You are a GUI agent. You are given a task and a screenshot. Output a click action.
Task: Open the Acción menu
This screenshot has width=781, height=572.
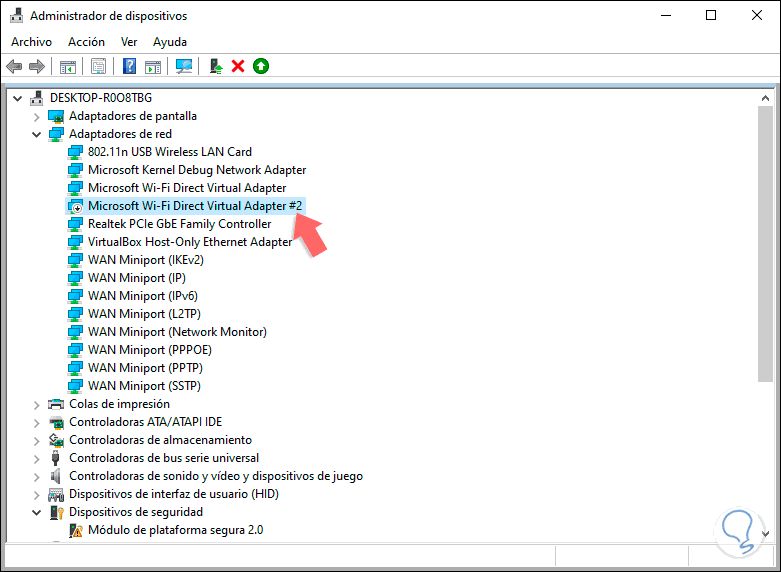(x=86, y=42)
